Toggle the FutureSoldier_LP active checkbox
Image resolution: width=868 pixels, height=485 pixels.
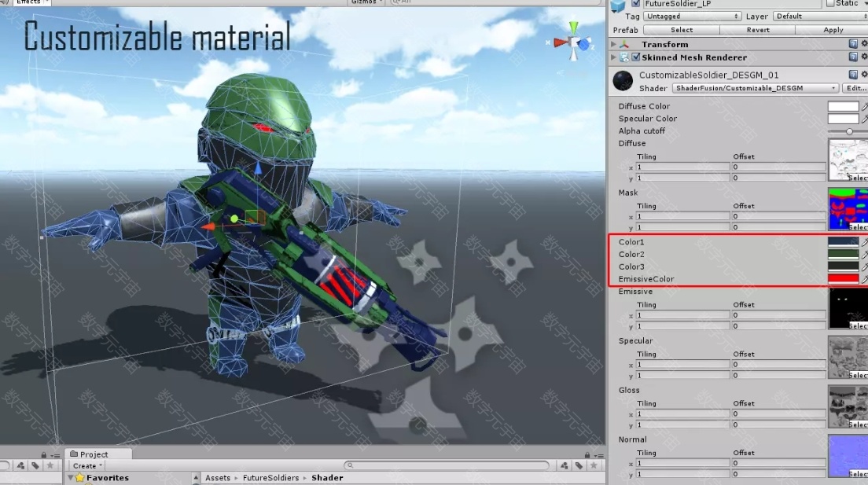[635, 3]
